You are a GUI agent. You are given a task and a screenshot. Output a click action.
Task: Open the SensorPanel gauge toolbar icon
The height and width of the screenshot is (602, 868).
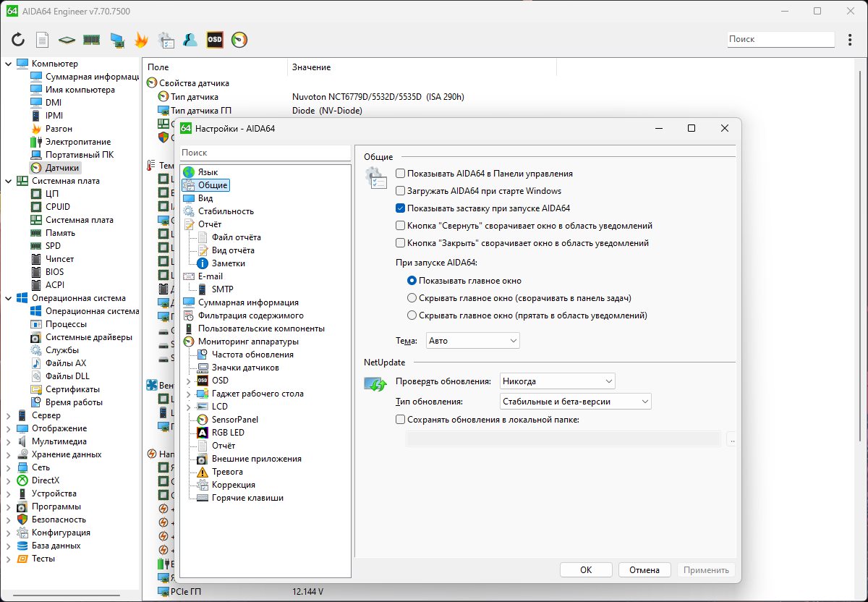point(239,40)
